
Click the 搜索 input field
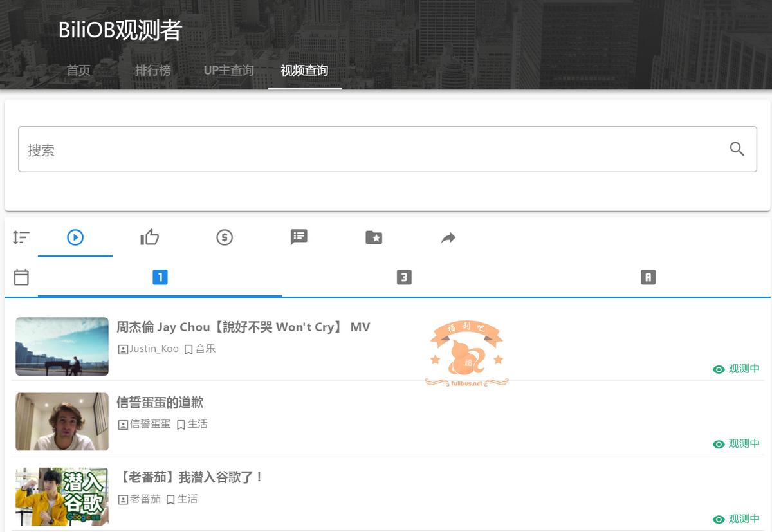coord(387,149)
